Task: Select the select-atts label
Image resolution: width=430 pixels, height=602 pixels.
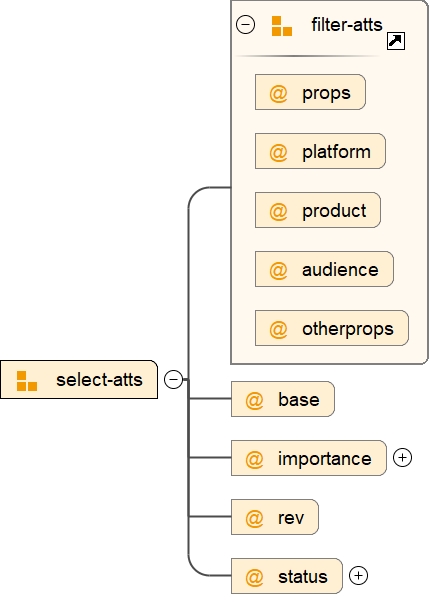Action: coord(99,380)
